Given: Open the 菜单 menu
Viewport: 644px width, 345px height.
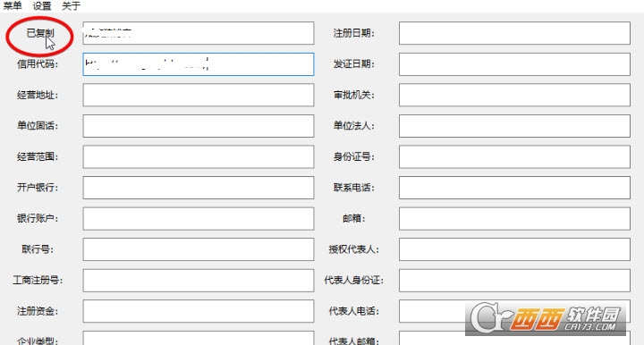Looking at the screenshot, I should click(x=13, y=5).
